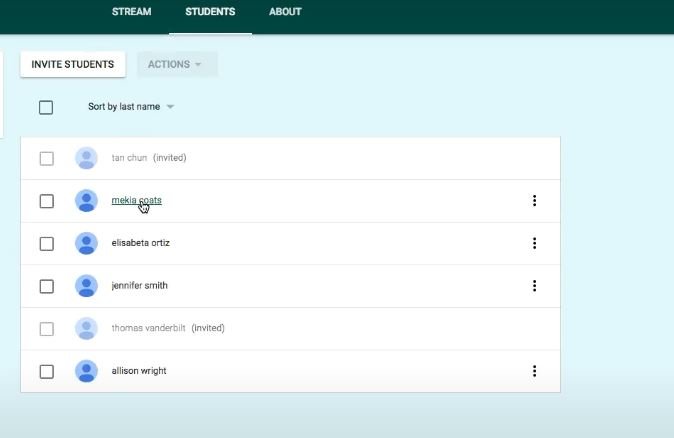Check the box for thomas vanderbilt
The height and width of the screenshot is (438, 674).
click(x=46, y=329)
